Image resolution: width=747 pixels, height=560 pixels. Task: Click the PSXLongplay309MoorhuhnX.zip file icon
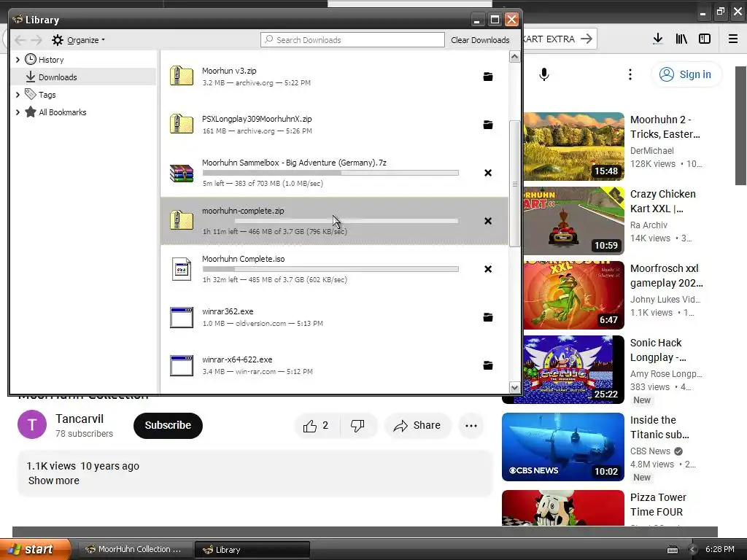pyautogui.click(x=182, y=124)
